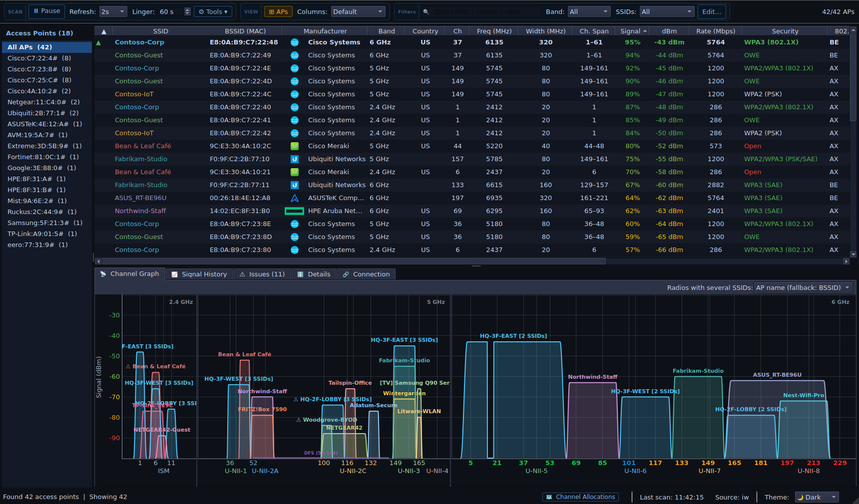Select All APs (42) in sidebar
This screenshot has width=859, height=504.
pyautogui.click(x=47, y=47)
